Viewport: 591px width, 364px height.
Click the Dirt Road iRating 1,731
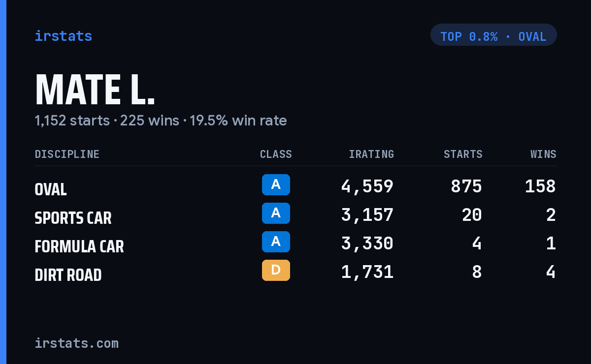click(x=367, y=272)
